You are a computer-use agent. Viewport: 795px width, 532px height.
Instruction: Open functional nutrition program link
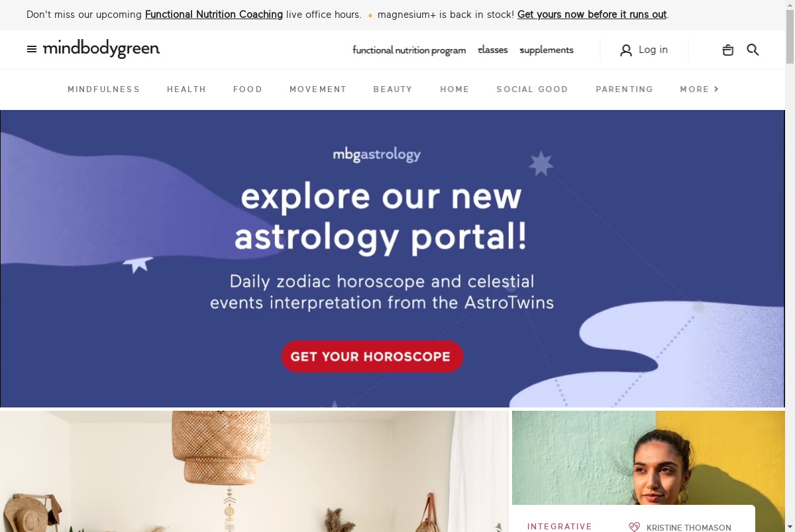[x=409, y=50]
